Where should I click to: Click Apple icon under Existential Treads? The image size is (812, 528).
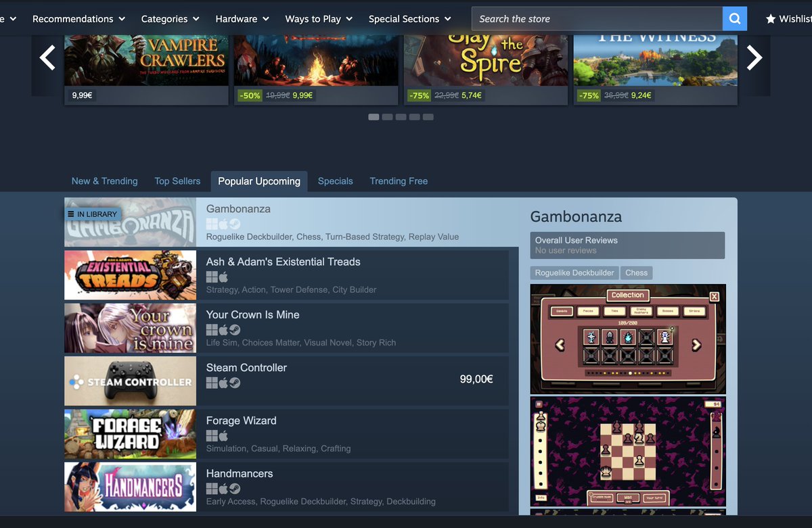pos(223,277)
